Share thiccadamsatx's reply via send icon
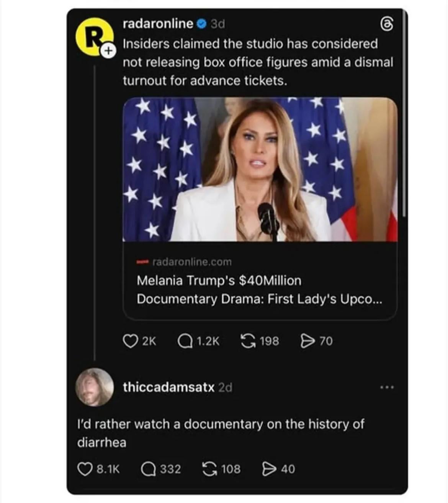 pos(269,469)
